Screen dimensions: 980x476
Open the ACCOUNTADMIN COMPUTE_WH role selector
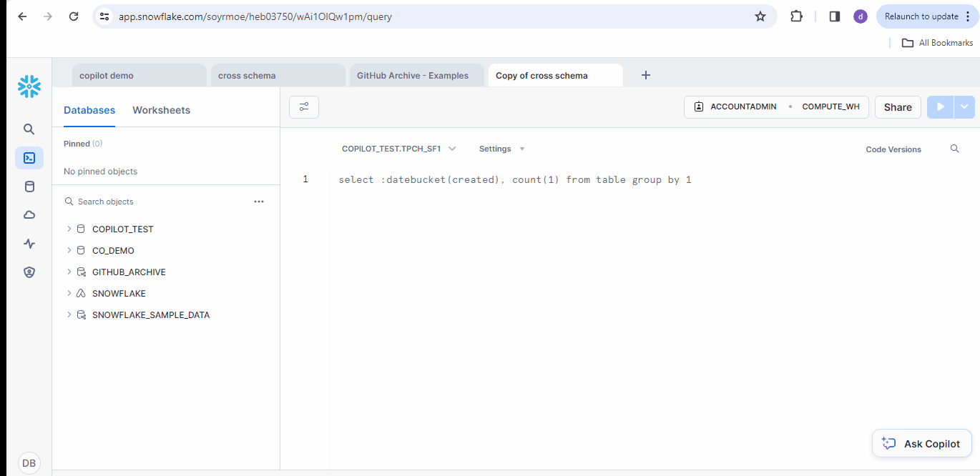776,107
